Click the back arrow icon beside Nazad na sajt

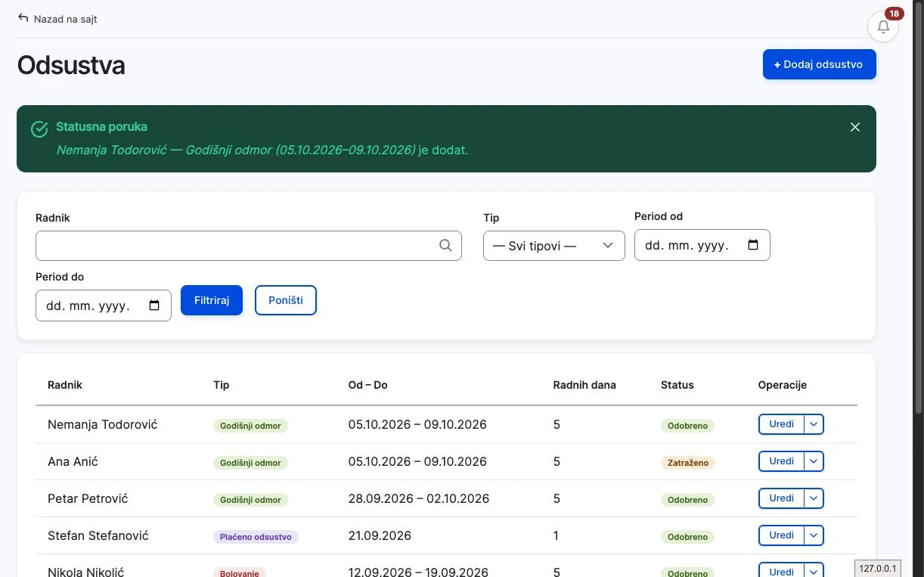pos(23,18)
